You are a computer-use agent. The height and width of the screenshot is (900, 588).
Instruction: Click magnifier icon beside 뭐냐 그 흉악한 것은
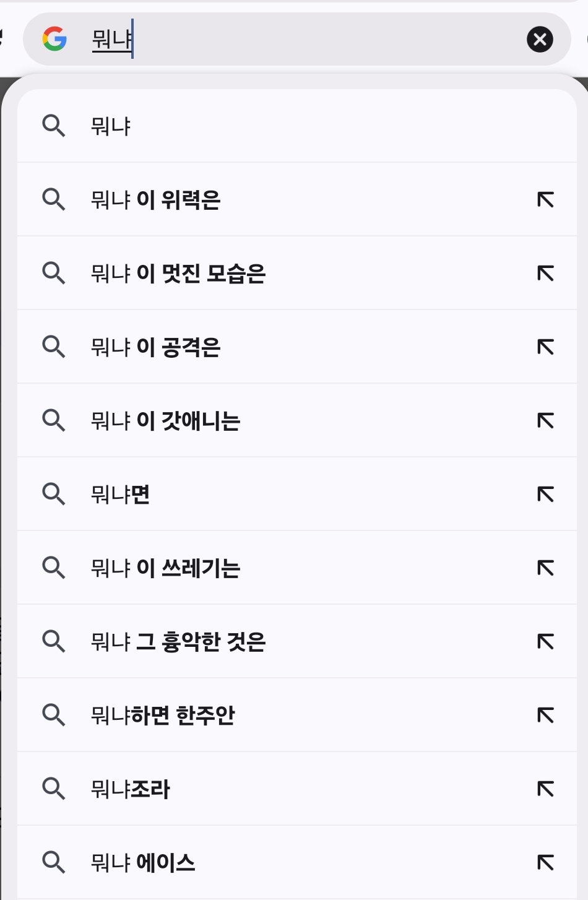54,641
